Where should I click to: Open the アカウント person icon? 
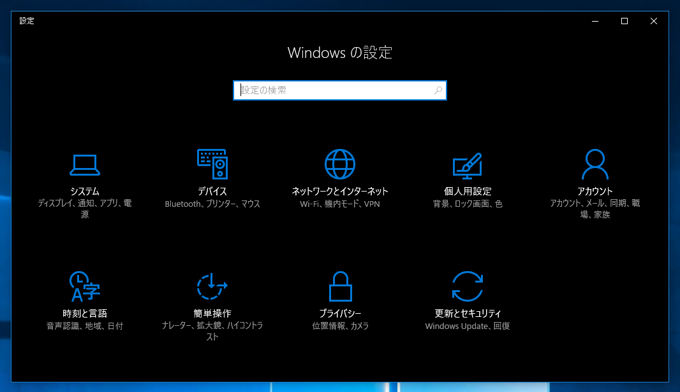coord(595,164)
